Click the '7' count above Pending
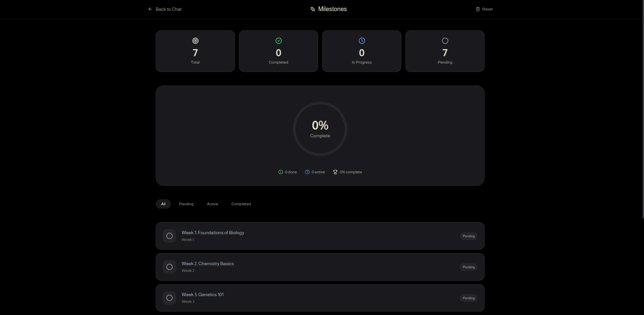 click(x=445, y=53)
